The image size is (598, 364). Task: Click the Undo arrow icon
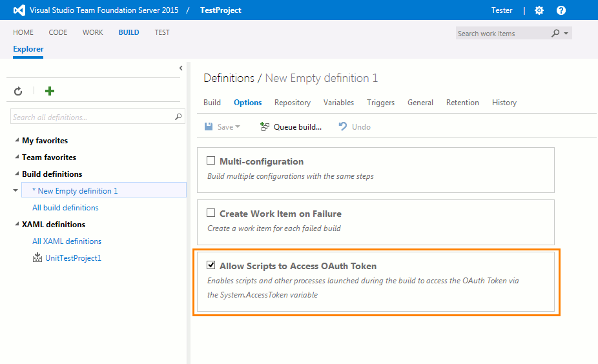click(344, 127)
